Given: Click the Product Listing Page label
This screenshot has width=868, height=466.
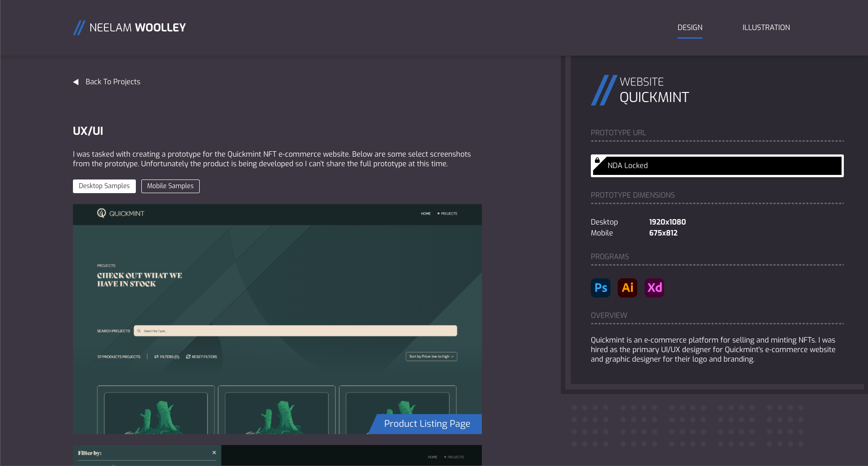Looking at the screenshot, I should click(x=427, y=424).
